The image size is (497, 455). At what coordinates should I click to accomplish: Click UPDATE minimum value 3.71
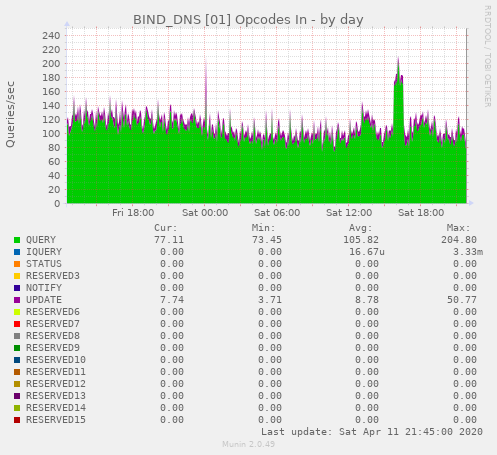click(270, 300)
